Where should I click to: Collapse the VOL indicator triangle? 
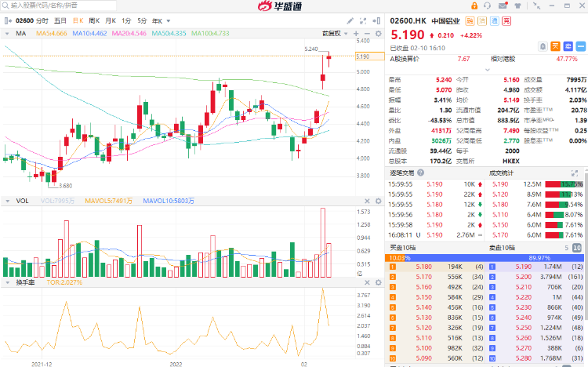(x=7, y=201)
